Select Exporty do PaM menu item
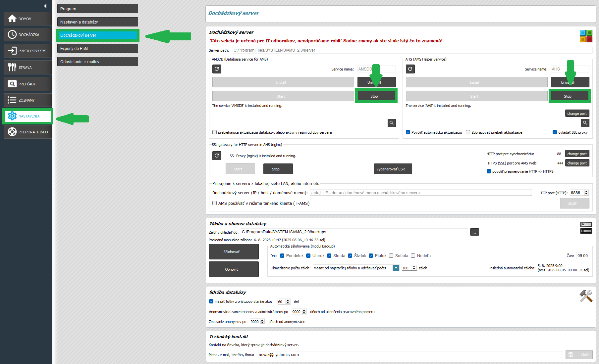This screenshot has height=364, width=599. (97, 49)
